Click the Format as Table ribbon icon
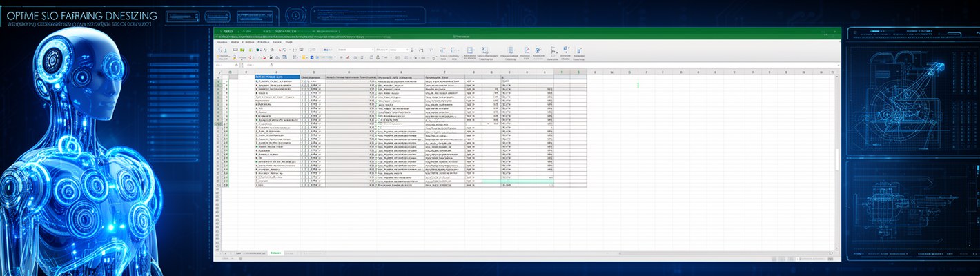This screenshot has height=276, width=980. pyautogui.click(x=485, y=52)
